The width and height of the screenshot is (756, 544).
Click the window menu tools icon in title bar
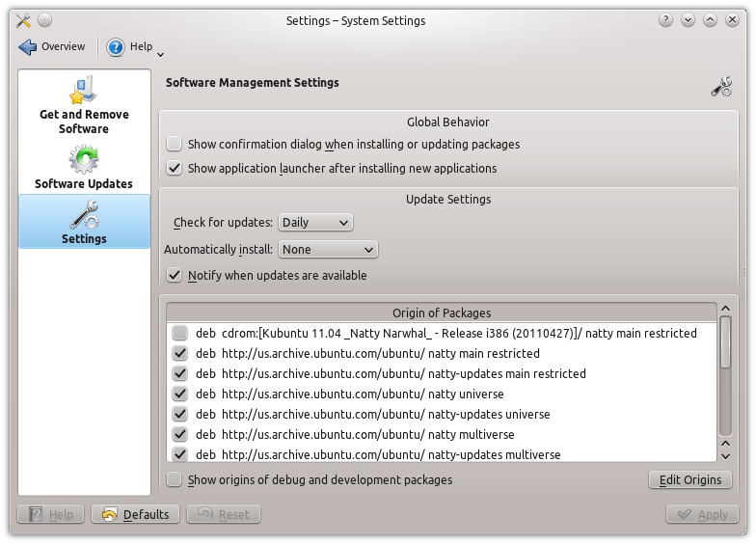(23, 20)
